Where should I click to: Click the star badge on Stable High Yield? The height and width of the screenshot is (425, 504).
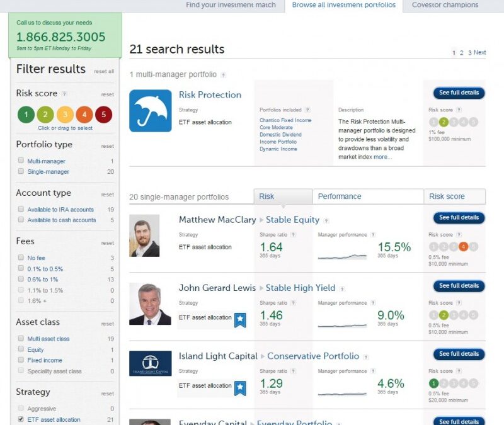point(240,320)
